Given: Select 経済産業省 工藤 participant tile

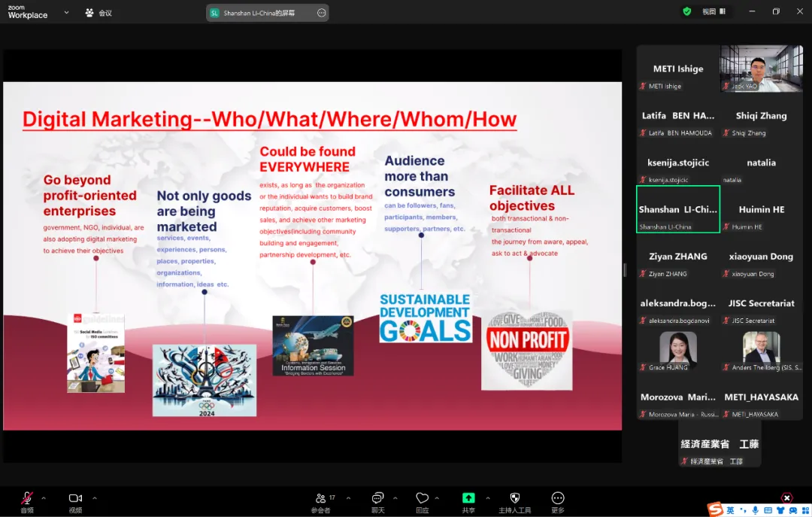Looking at the screenshot, I should pyautogui.click(x=720, y=444).
